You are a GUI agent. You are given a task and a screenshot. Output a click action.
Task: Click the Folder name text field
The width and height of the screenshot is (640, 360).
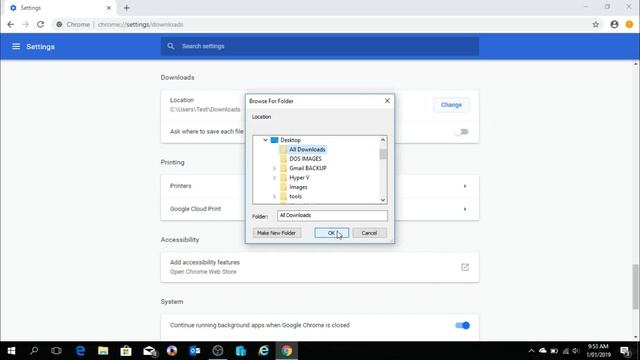tap(332, 216)
